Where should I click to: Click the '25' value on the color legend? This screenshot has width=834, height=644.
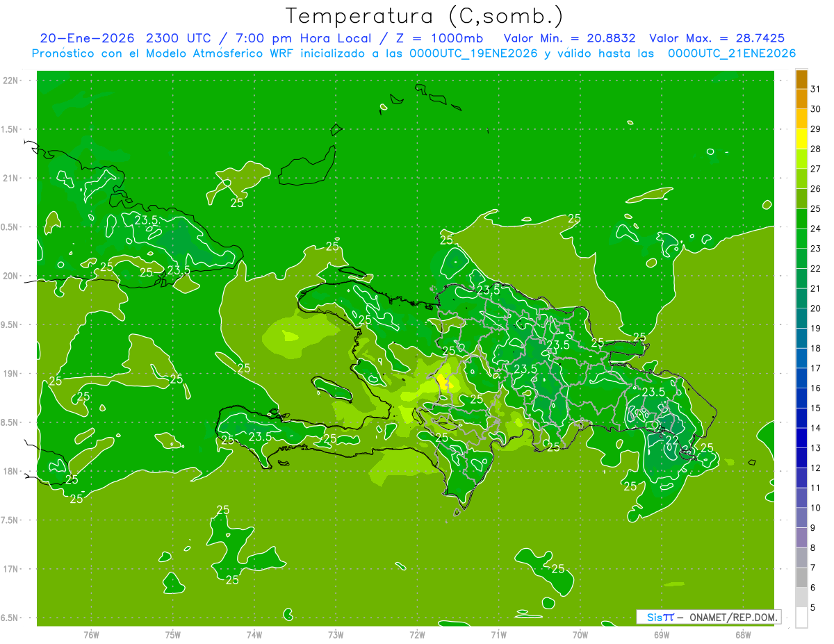point(816,208)
